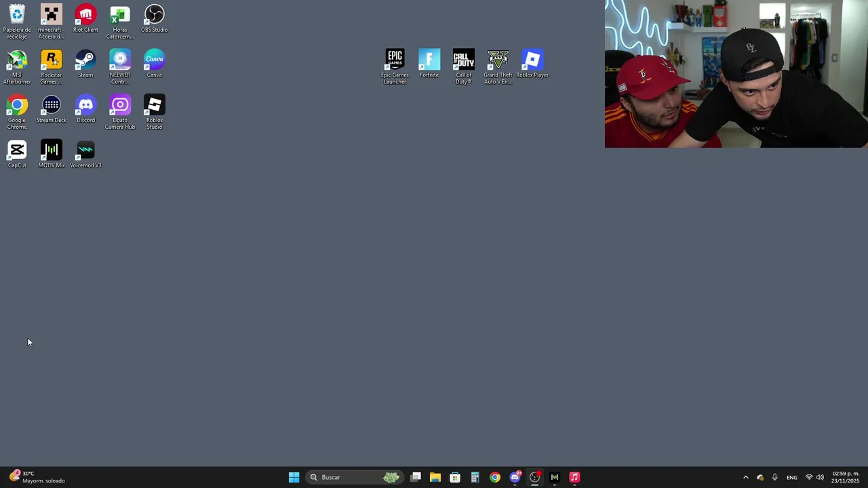Switch to OBS Studio in the taskbar

(x=534, y=477)
